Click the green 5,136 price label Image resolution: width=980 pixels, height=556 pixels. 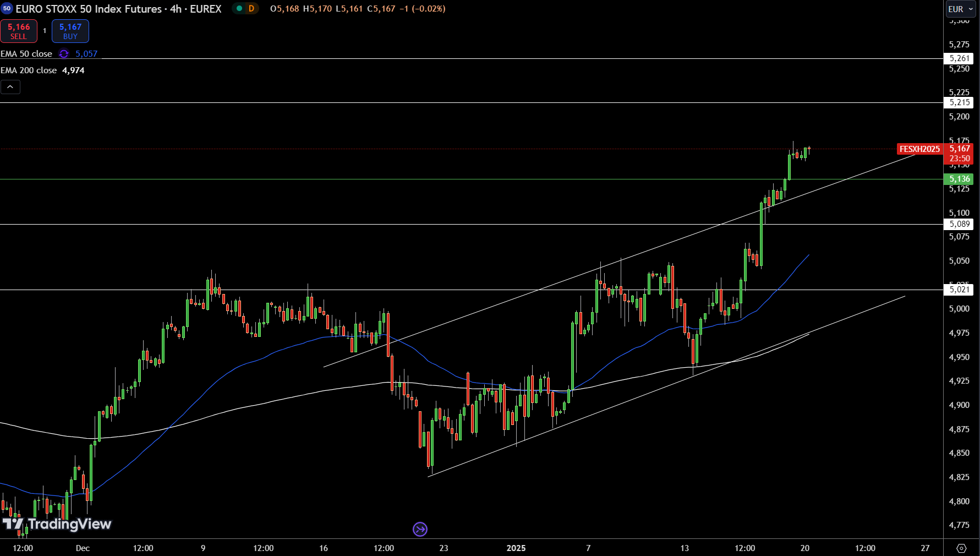pyautogui.click(x=959, y=179)
